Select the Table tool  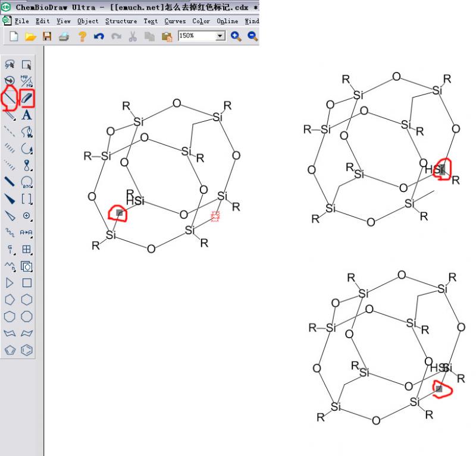pos(27,249)
